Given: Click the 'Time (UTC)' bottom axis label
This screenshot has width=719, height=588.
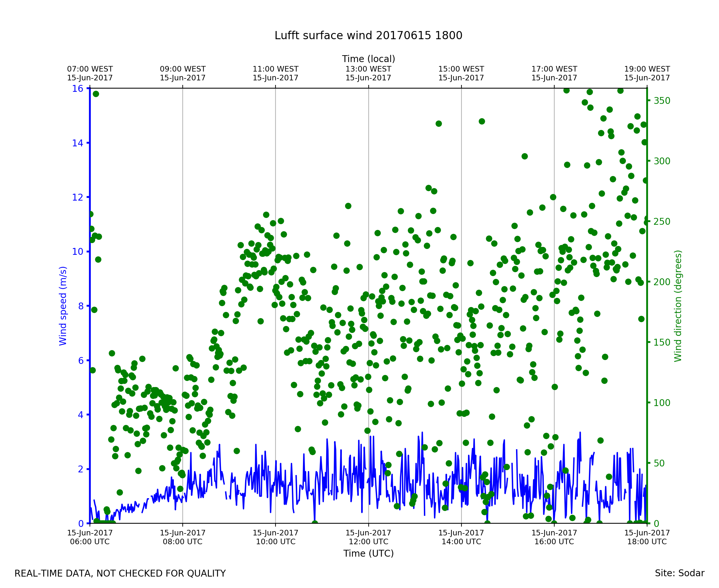Looking at the screenshot, I should [368, 553].
